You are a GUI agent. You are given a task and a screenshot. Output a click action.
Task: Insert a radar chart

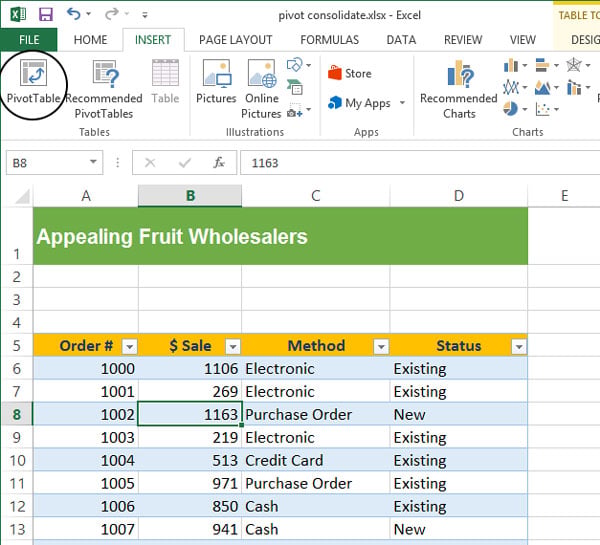tap(574, 65)
